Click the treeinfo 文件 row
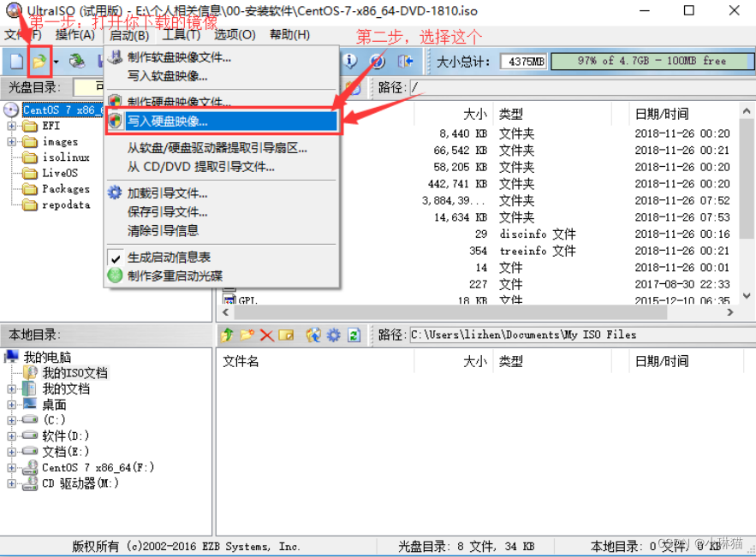 point(538,251)
